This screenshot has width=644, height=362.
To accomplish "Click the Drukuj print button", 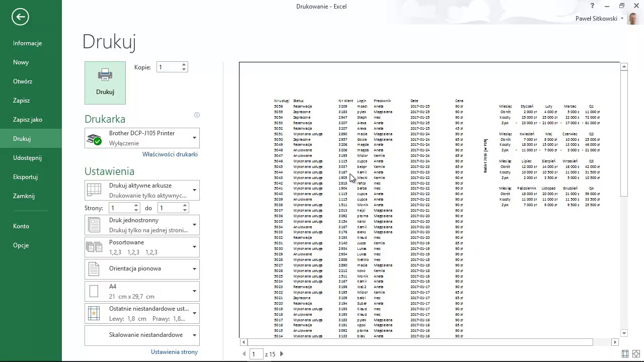I will tap(105, 83).
